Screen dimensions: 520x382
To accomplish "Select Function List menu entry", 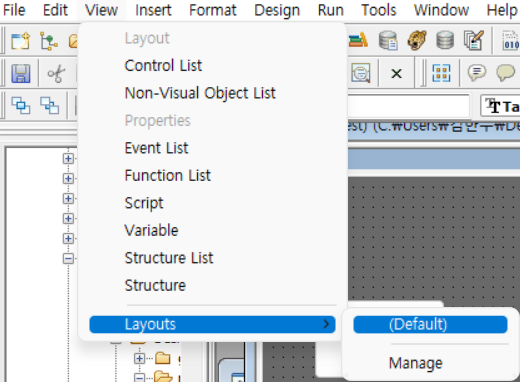I will coord(212,175).
